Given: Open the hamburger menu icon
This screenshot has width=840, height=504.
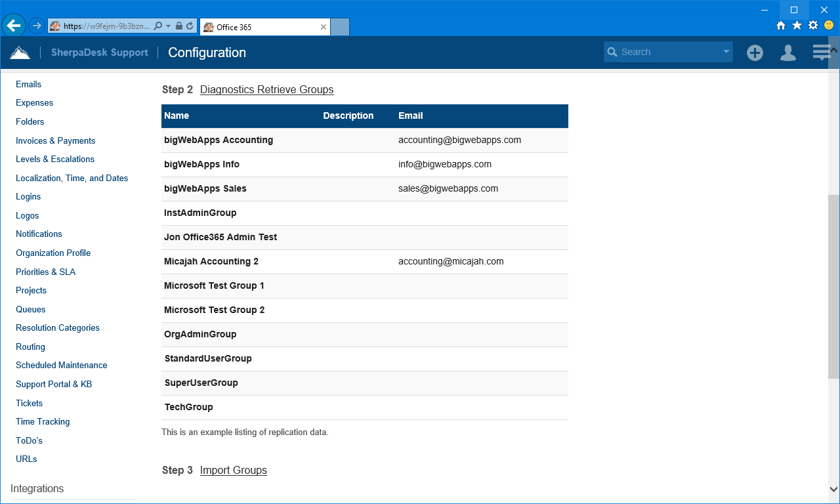Looking at the screenshot, I should point(821,51).
